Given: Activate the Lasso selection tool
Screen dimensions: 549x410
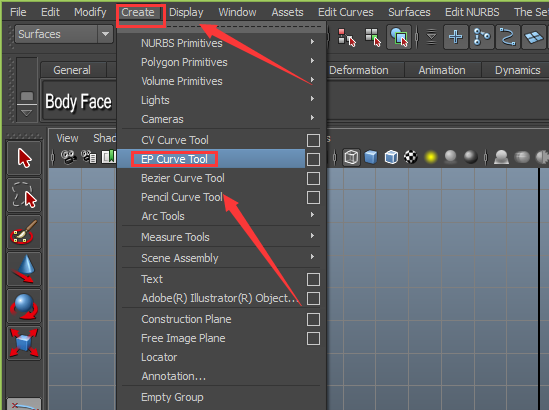Looking at the screenshot, I should [x=24, y=195].
